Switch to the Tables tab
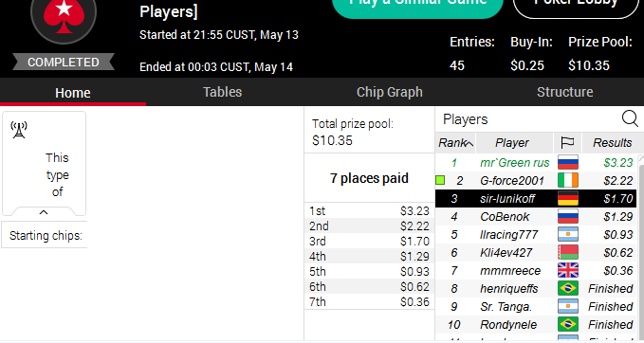Image resolution: width=644 pixels, height=343 pixels. coord(222,92)
